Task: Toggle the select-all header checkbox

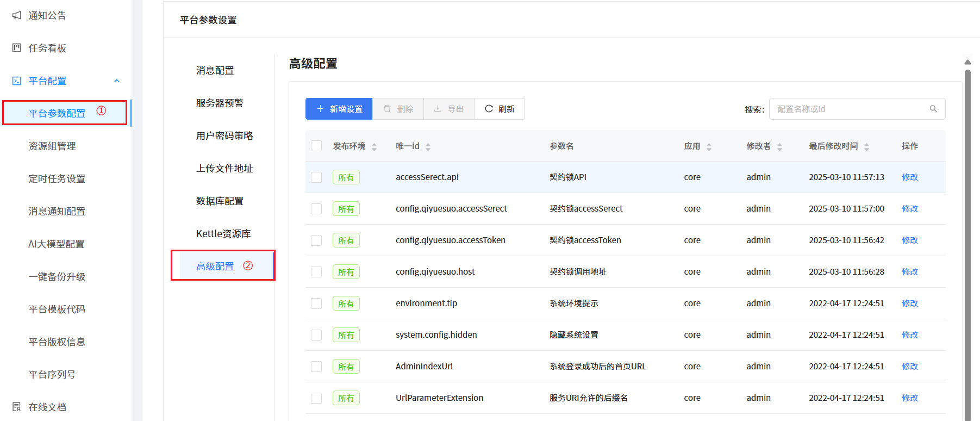Action: (x=316, y=146)
